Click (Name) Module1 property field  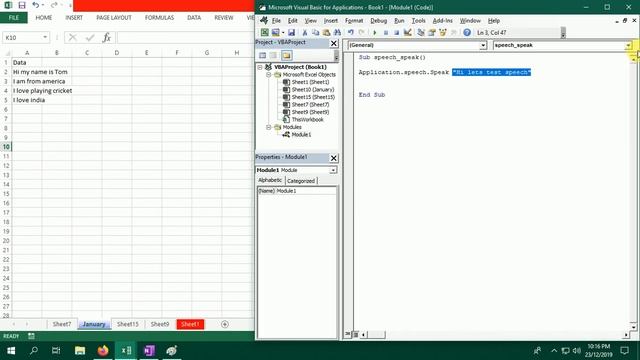pos(297,191)
